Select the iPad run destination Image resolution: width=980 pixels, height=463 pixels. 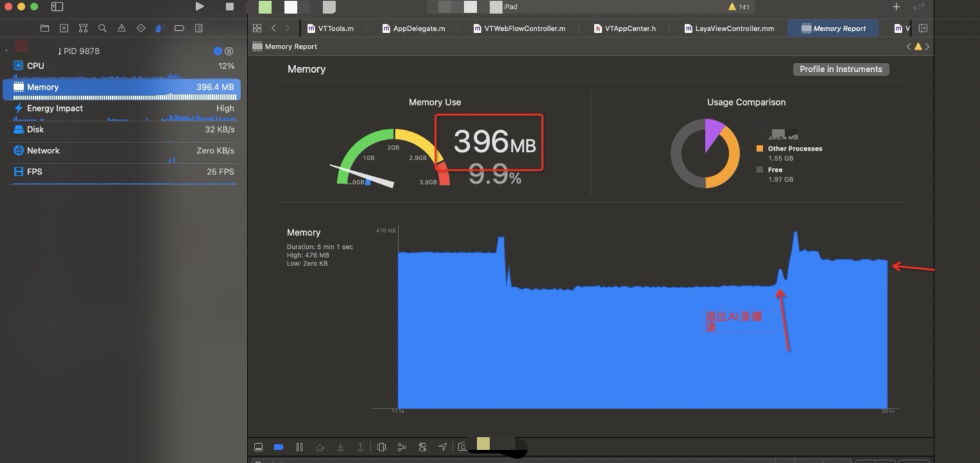[x=511, y=6]
